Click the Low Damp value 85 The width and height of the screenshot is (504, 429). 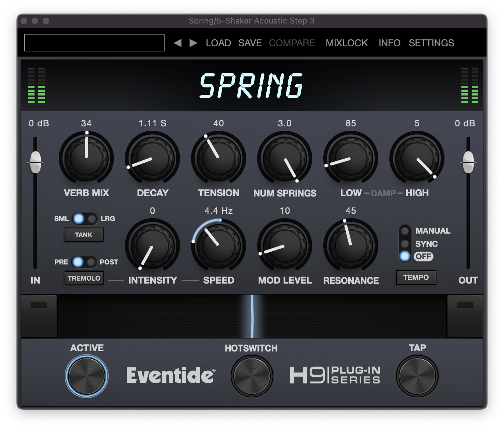[351, 123]
